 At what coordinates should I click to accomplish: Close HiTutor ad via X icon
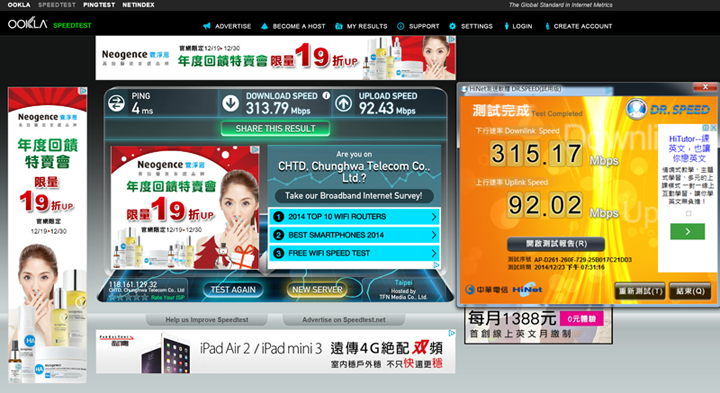click(x=714, y=128)
